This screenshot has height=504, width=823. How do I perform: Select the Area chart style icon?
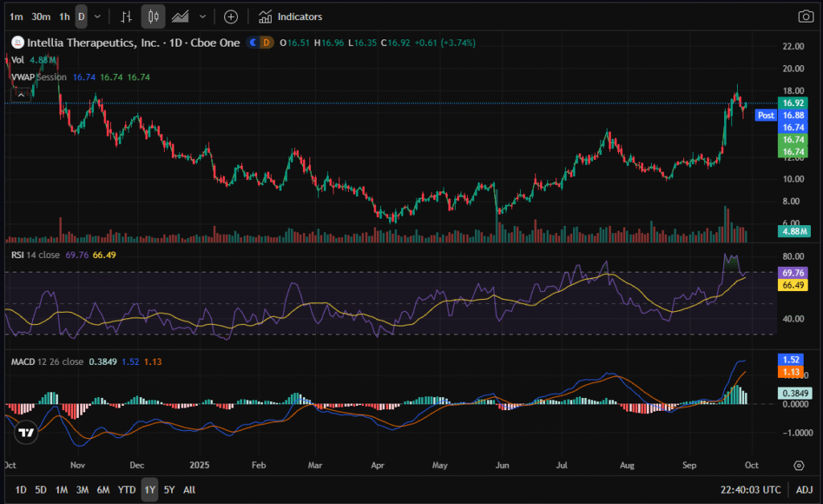click(x=181, y=16)
